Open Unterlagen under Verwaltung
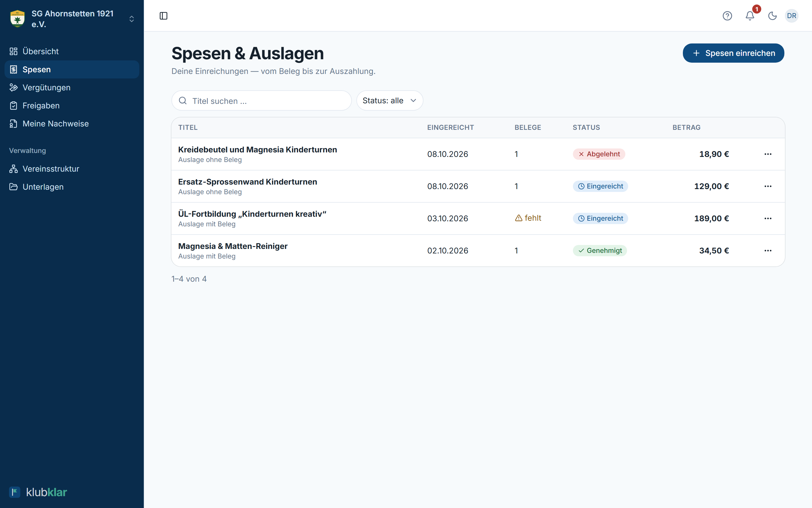Image resolution: width=812 pixels, height=508 pixels. (x=72, y=187)
